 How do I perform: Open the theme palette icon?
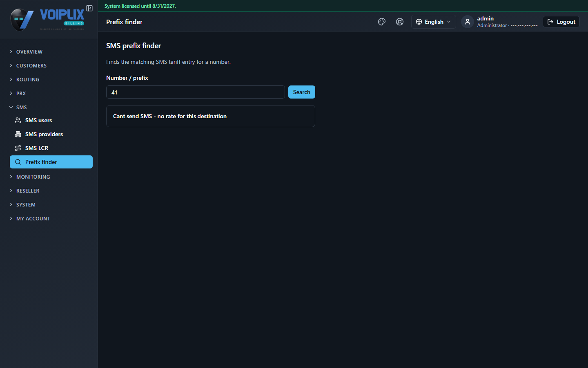pos(382,22)
